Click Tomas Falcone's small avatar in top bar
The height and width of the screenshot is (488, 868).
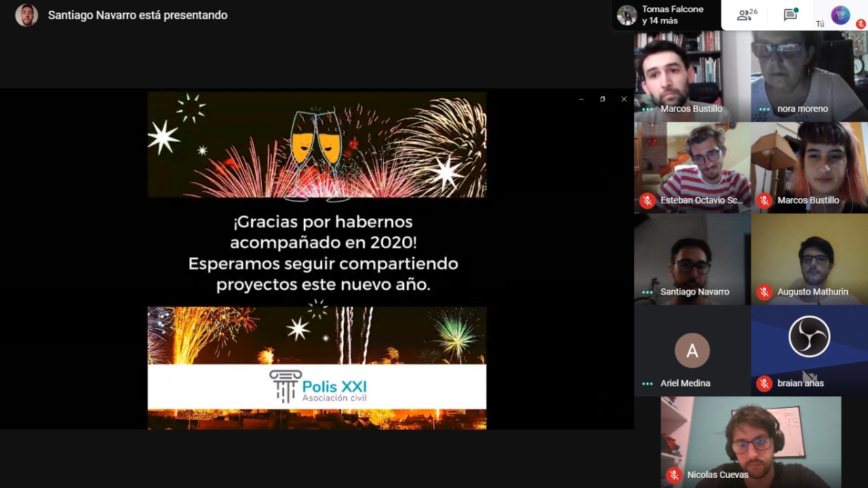pyautogui.click(x=627, y=15)
